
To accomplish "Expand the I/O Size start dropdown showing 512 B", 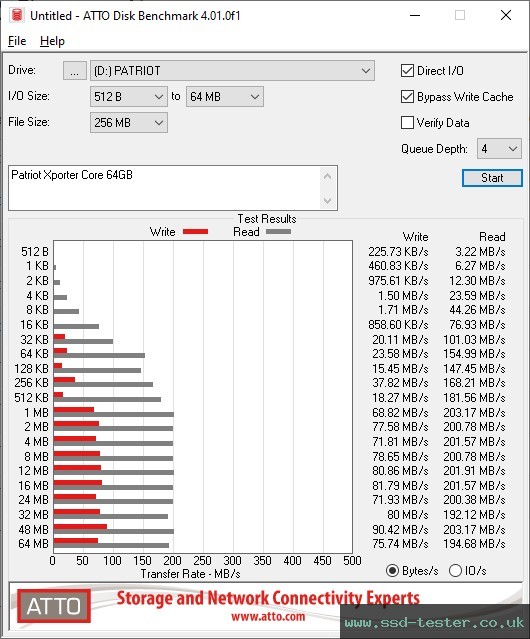I will [x=129, y=97].
